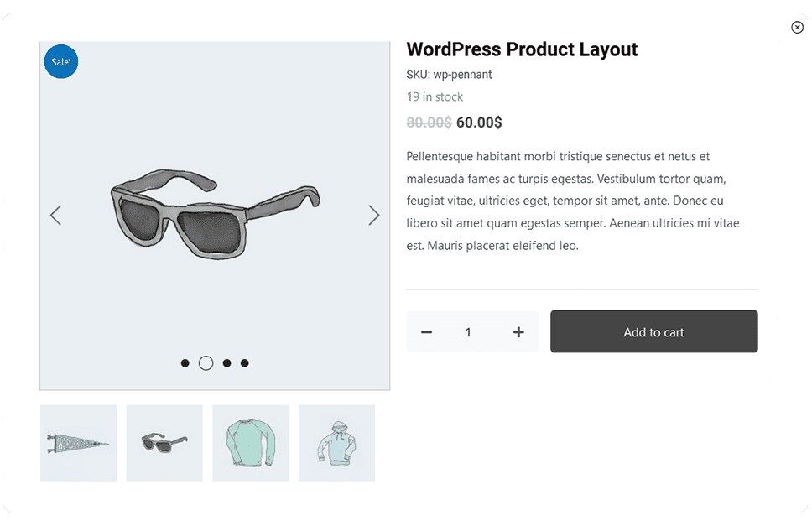Open the hoodie thumbnail image
The height and width of the screenshot is (526, 812).
tap(336, 443)
